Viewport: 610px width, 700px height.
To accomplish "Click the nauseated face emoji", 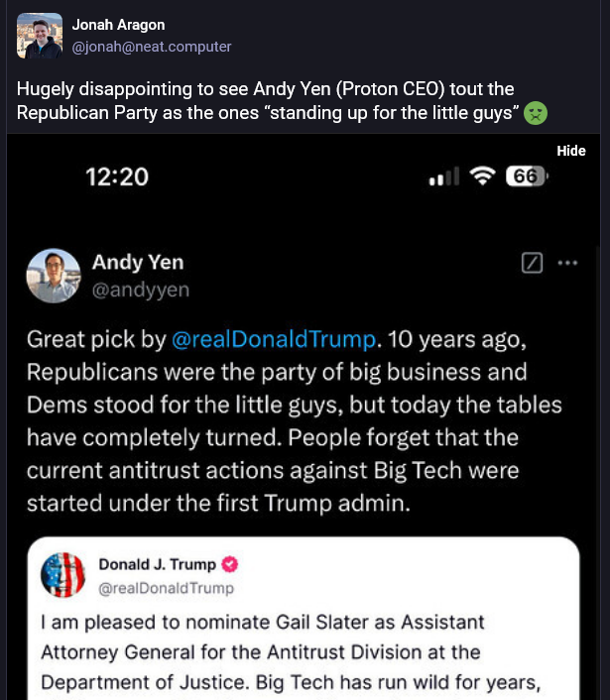I will click(536, 113).
